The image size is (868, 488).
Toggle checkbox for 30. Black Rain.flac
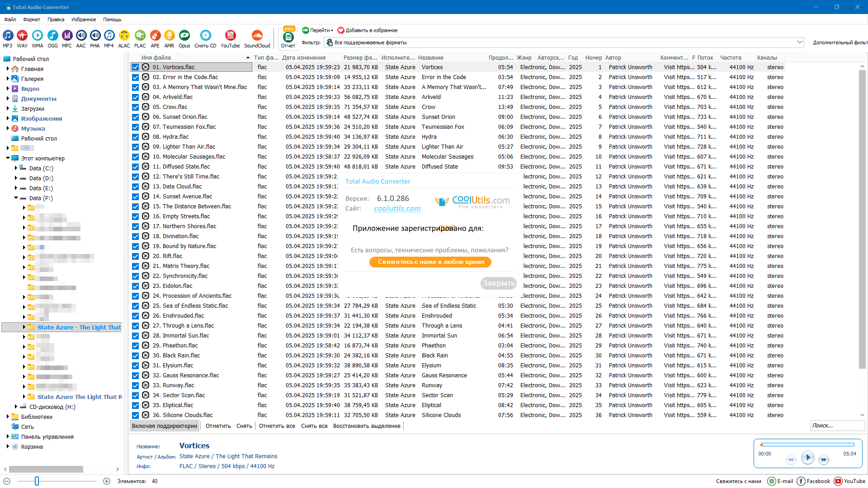coord(135,356)
